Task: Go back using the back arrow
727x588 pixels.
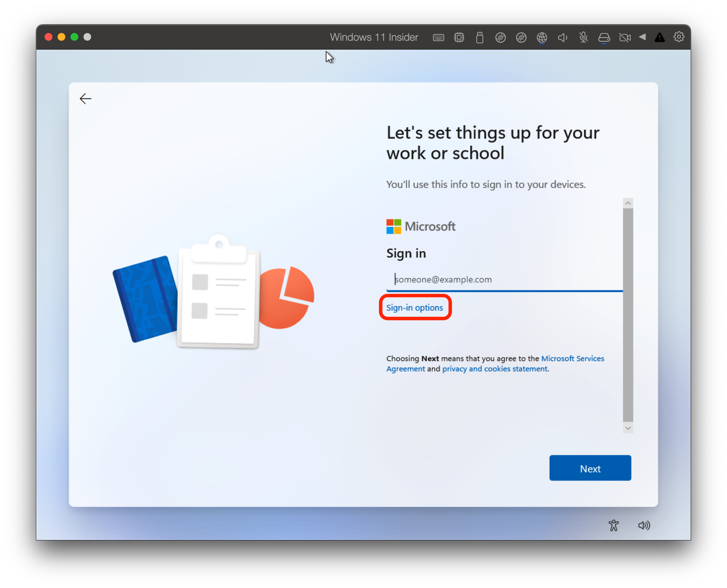Action: 85,99
